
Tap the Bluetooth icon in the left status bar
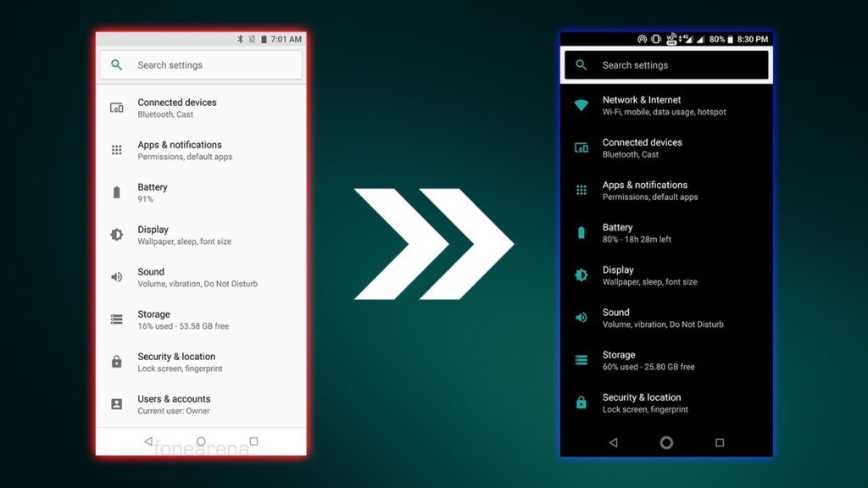pyautogui.click(x=240, y=38)
